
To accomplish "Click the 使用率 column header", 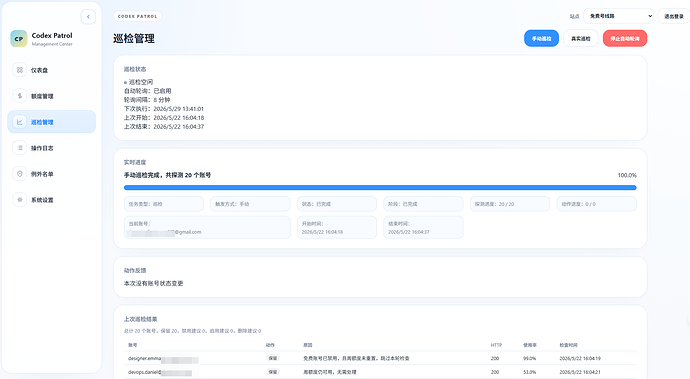I will [x=530, y=345].
